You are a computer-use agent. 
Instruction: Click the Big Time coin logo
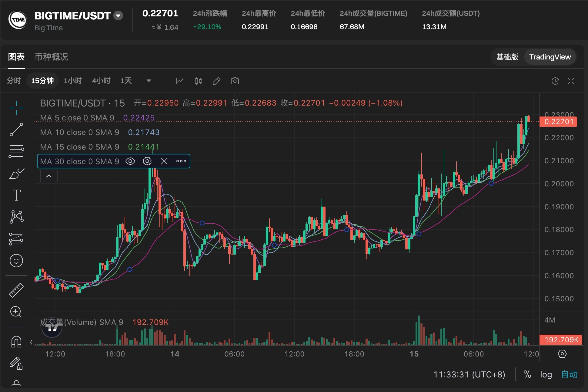(x=18, y=20)
